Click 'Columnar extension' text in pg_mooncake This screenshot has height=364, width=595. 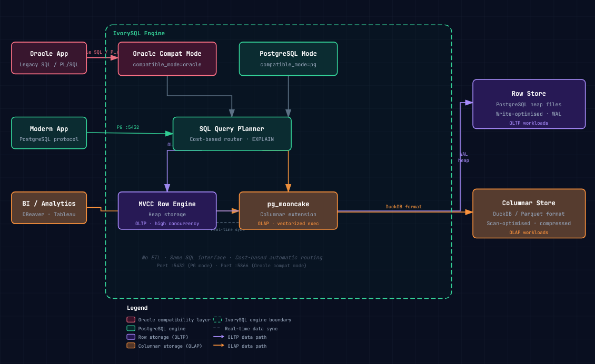coord(289,214)
